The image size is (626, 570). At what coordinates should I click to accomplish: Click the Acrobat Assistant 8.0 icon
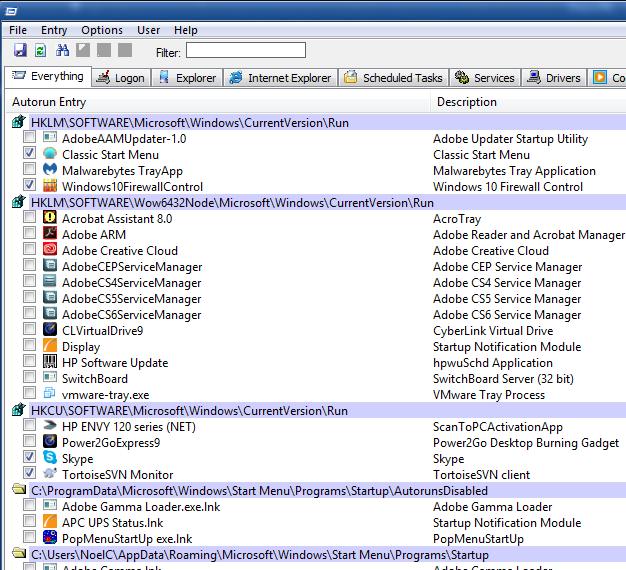(x=50, y=218)
